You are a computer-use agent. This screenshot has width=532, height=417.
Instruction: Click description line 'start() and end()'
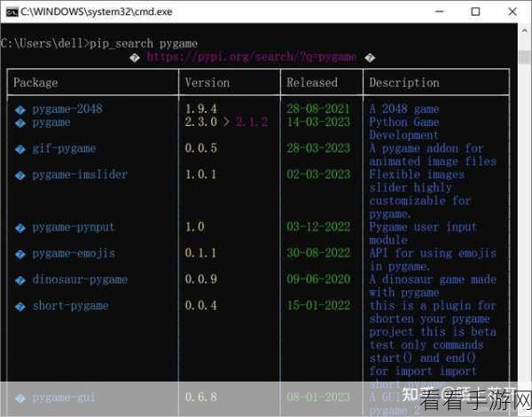click(x=422, y=358)
